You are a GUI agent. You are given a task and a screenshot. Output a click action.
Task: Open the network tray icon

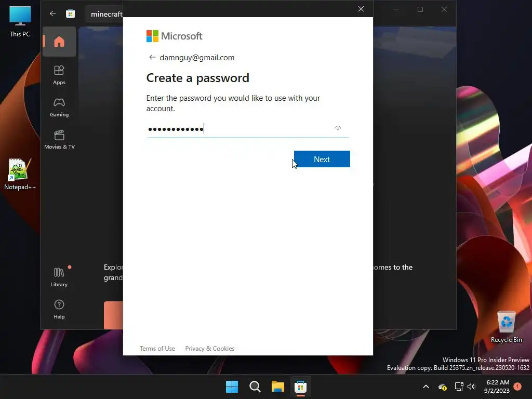click(x=459, y=387)
